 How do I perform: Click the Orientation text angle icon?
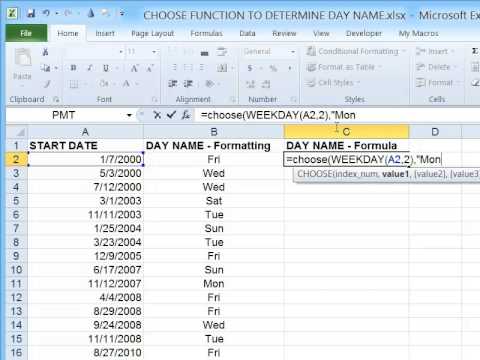click(x=210, y=84)
